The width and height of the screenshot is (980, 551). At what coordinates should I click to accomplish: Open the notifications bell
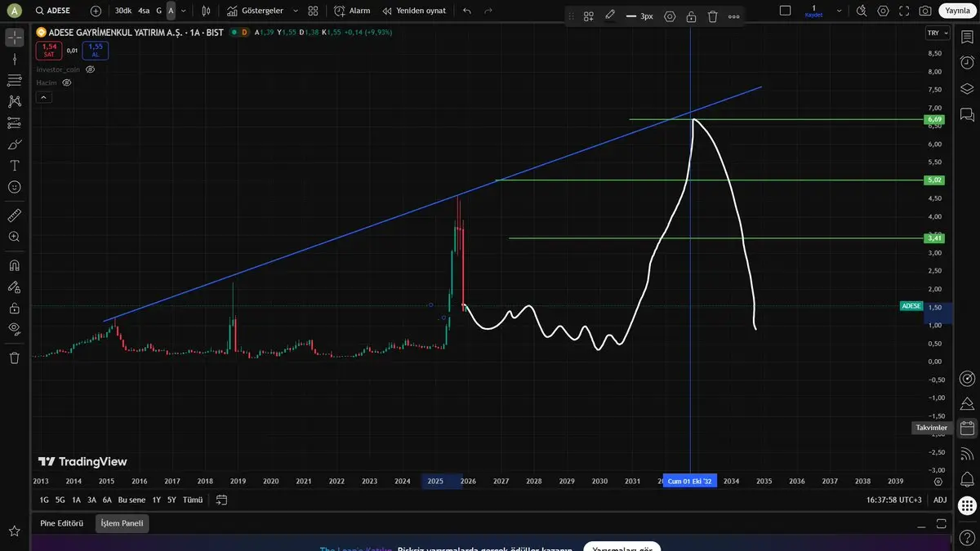(x=967, y=478)
